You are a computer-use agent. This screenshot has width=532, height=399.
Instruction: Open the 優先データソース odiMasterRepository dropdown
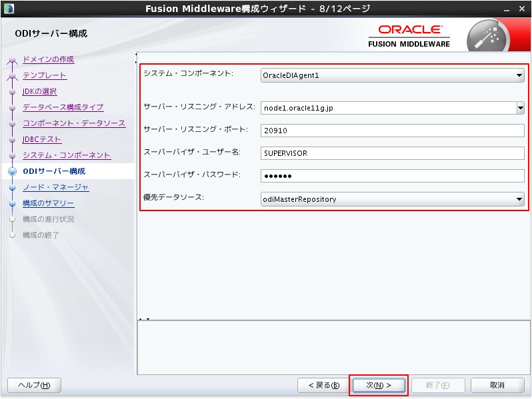[392, 199]
